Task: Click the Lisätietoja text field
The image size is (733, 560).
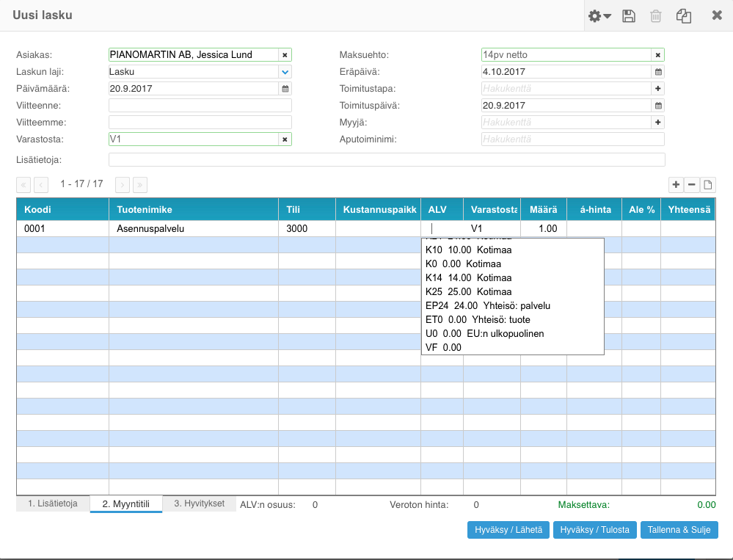Action: click(387, 160)
